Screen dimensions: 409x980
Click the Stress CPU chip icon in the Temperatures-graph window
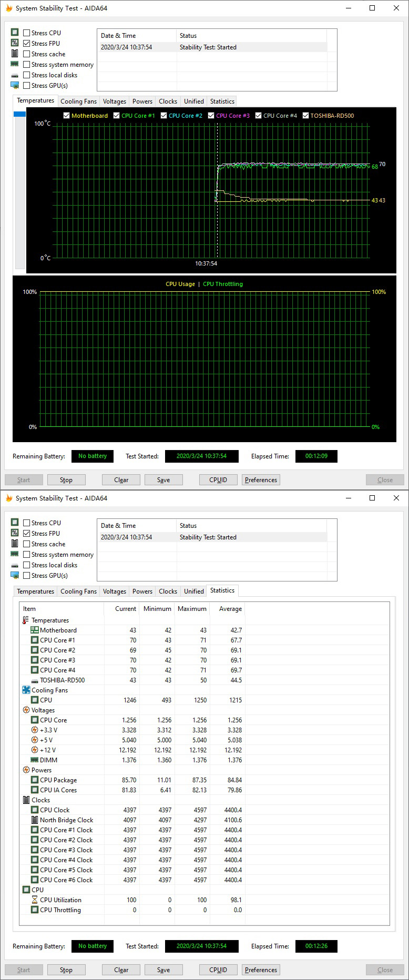(x=15, y=33)
